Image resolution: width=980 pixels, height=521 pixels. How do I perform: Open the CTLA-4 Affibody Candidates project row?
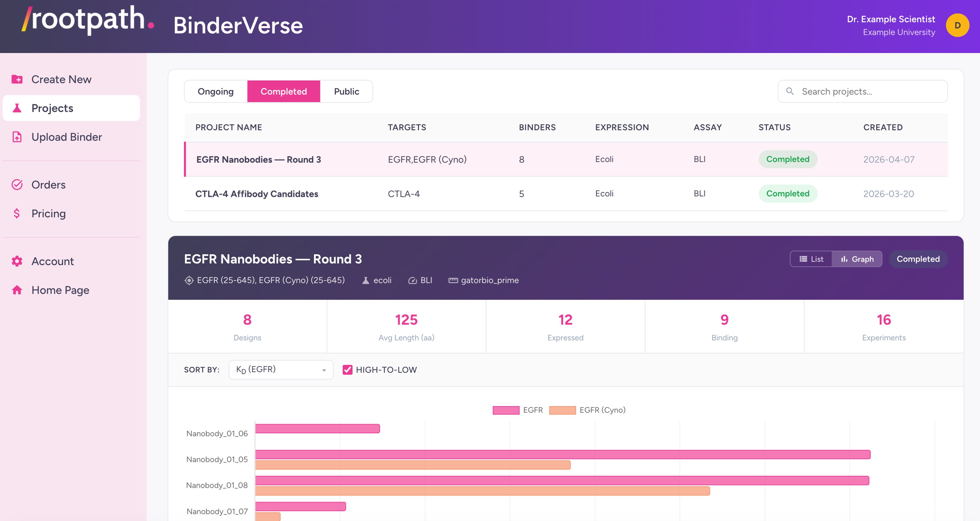566,194
